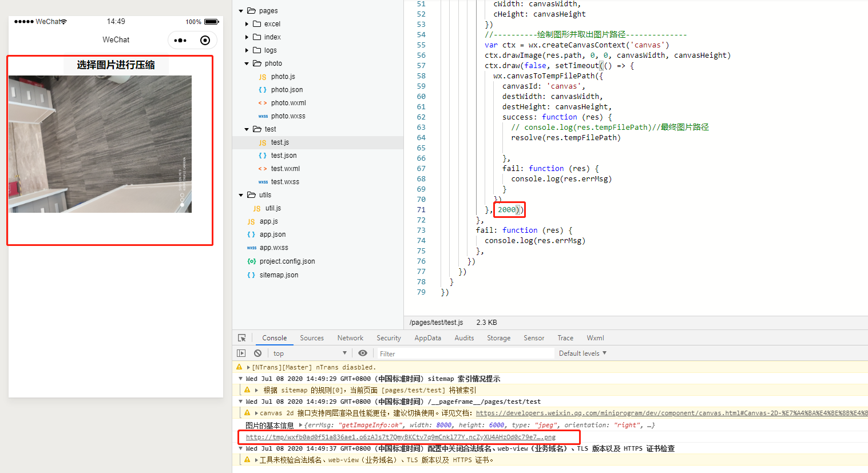Expand the NTrans warning message
Screen dimensions: 868x473
click(x=248, y=367)
